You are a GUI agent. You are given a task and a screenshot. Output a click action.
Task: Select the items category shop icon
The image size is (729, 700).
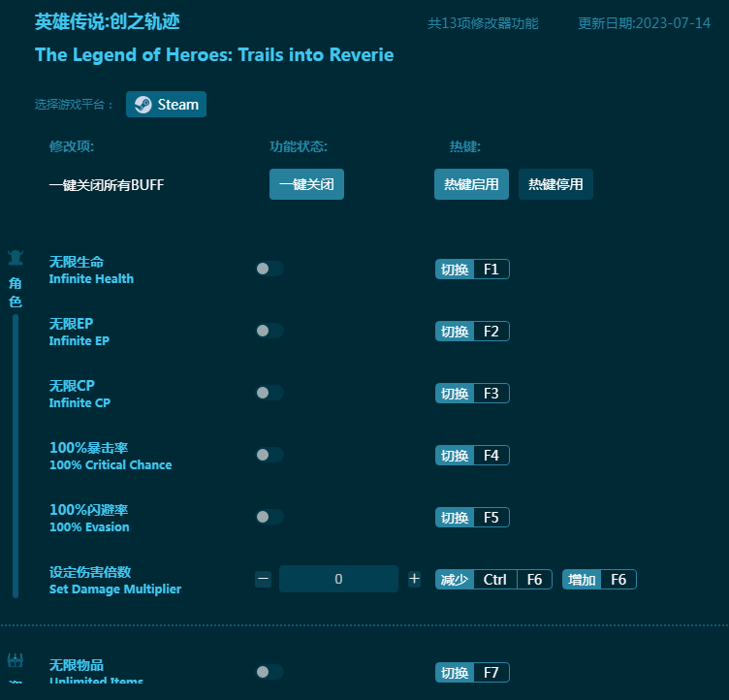(16, 660)
